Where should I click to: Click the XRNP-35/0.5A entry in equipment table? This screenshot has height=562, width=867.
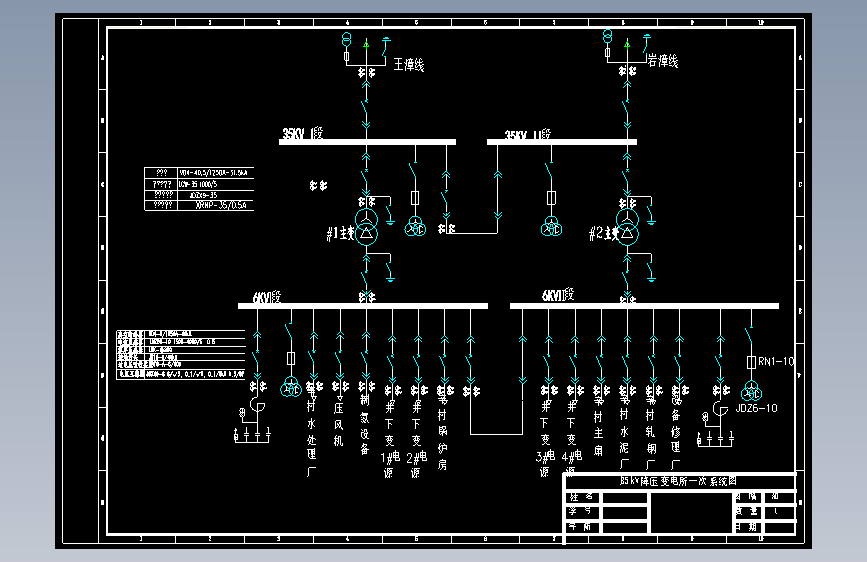pos(221,205)
